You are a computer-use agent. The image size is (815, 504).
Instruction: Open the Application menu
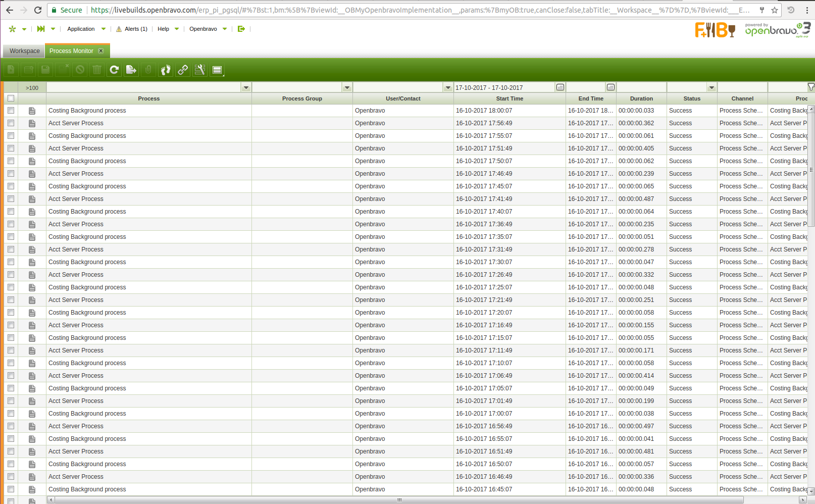[x=81, y=29]
